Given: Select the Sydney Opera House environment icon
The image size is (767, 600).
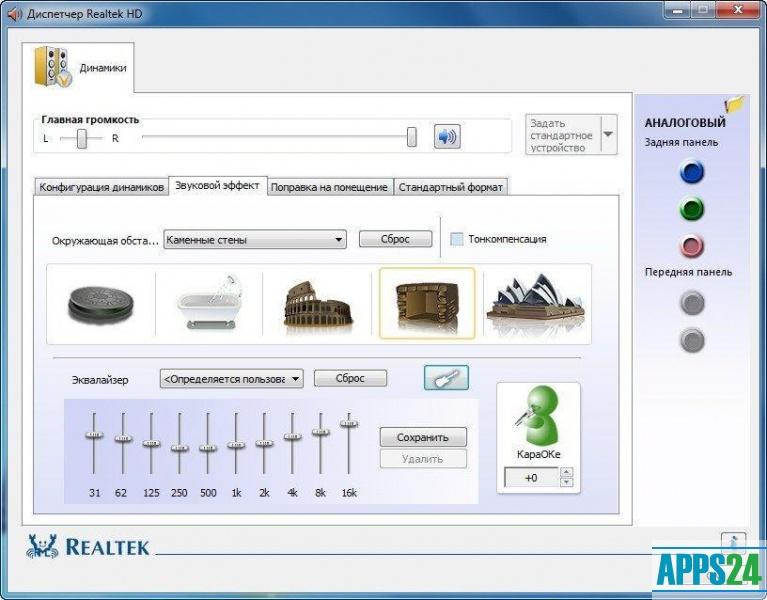Looking at the screenshot, I should coord(536,301).
